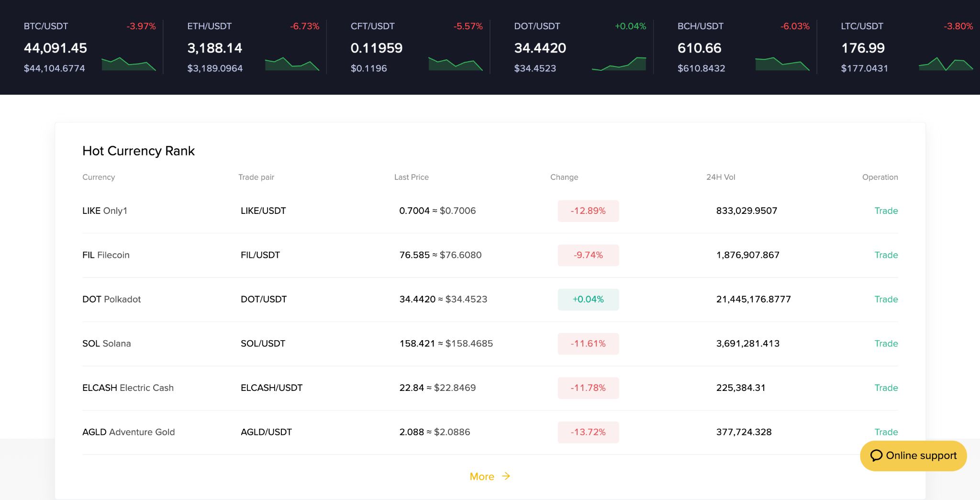Click the BCH/USDT sparkline indicator
Screen dimensions: 980x500
pos(783,63)
